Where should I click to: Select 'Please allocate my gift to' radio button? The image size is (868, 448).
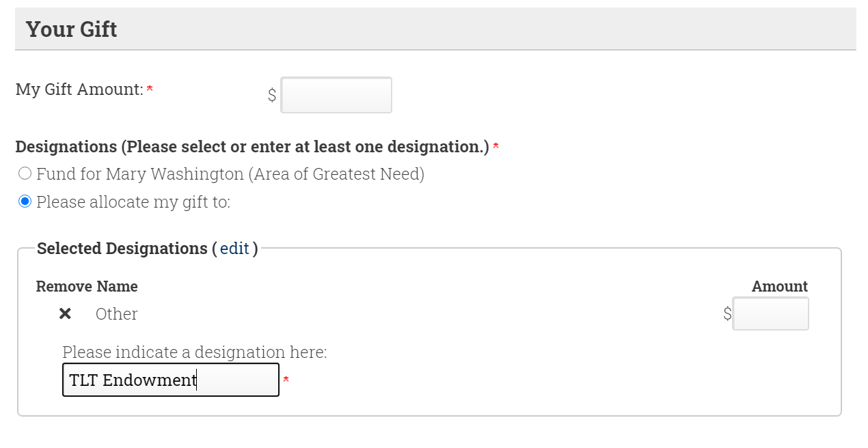coord(25,201)
